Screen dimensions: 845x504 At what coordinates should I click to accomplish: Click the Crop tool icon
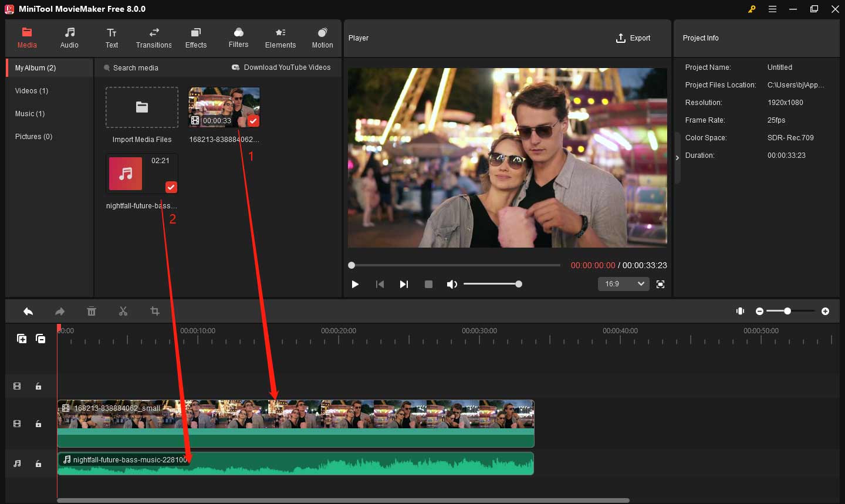tap(155, 312)
